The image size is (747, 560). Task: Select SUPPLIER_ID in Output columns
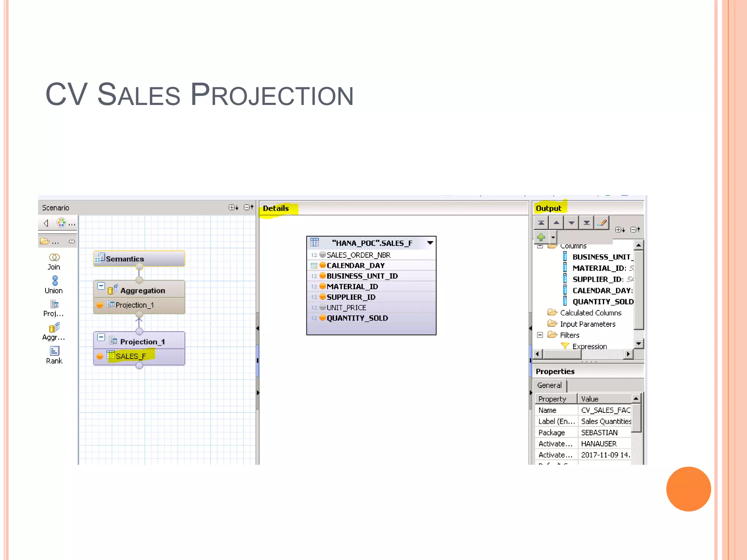[598, 279]
